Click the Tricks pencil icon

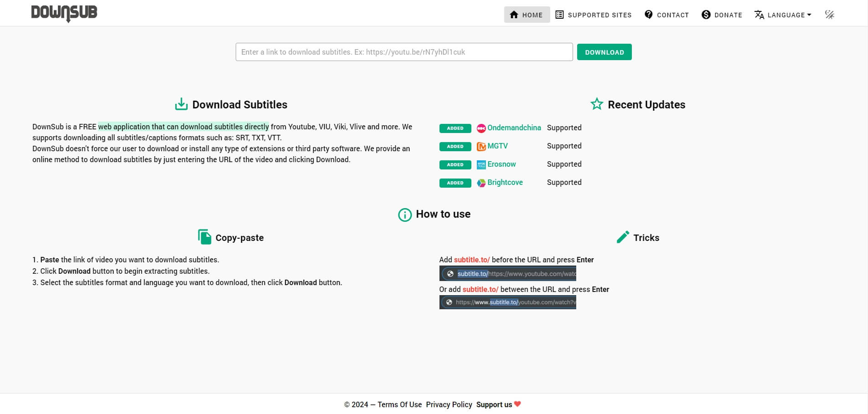(623, 237)
